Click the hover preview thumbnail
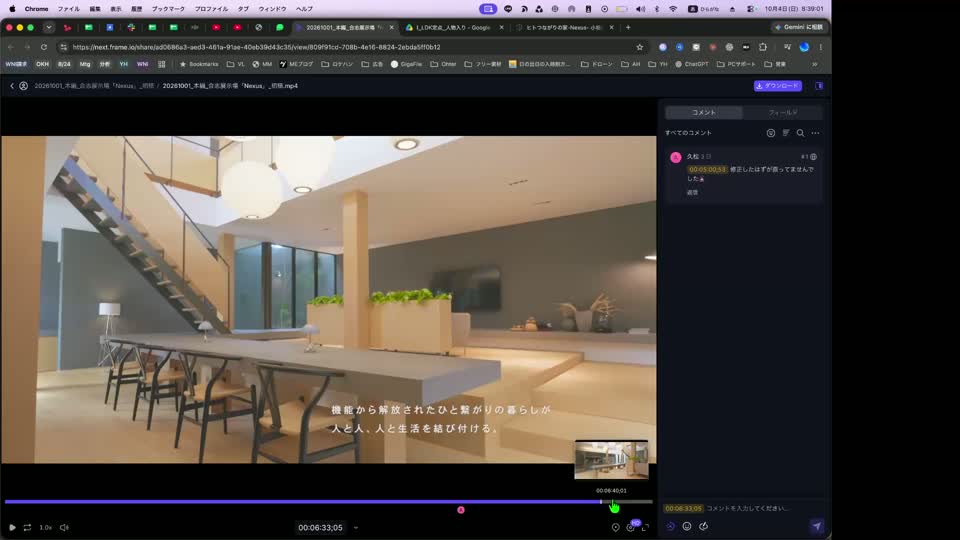 tap(611, 459)
